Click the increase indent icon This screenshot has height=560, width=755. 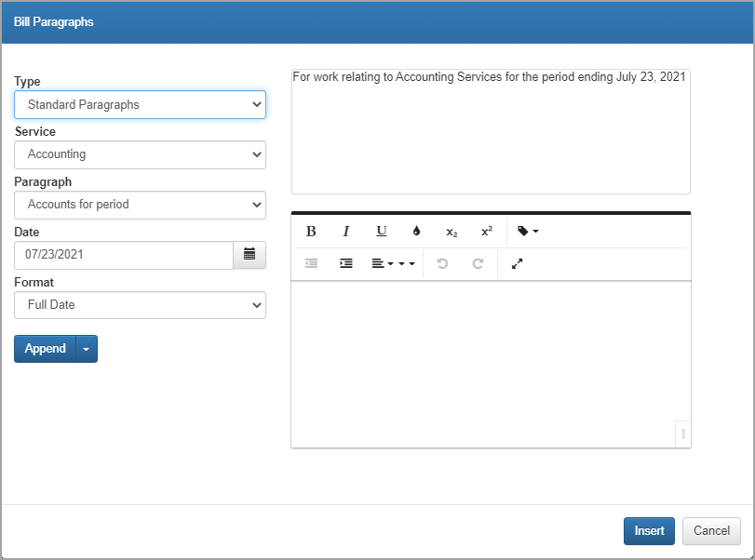click(345, 263)
